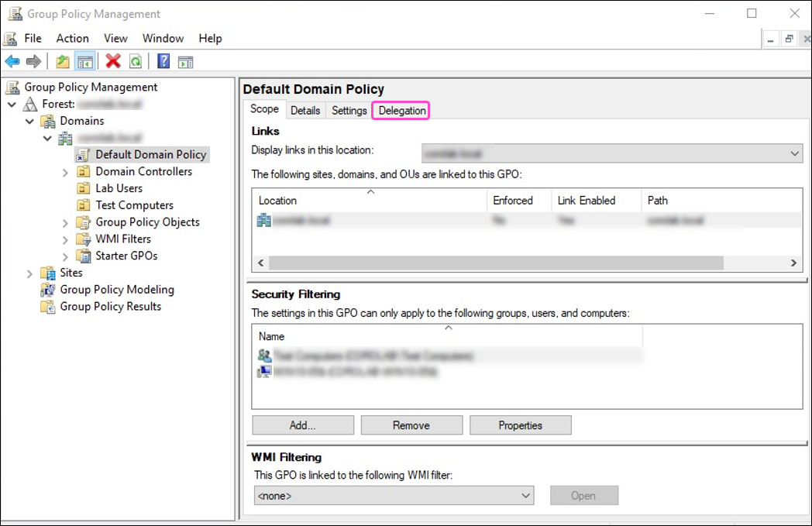The width and height of the screenshot is (812, 526).
Task: Click the Links list horizontal scrollbar
Action: (x=496, y=263)
